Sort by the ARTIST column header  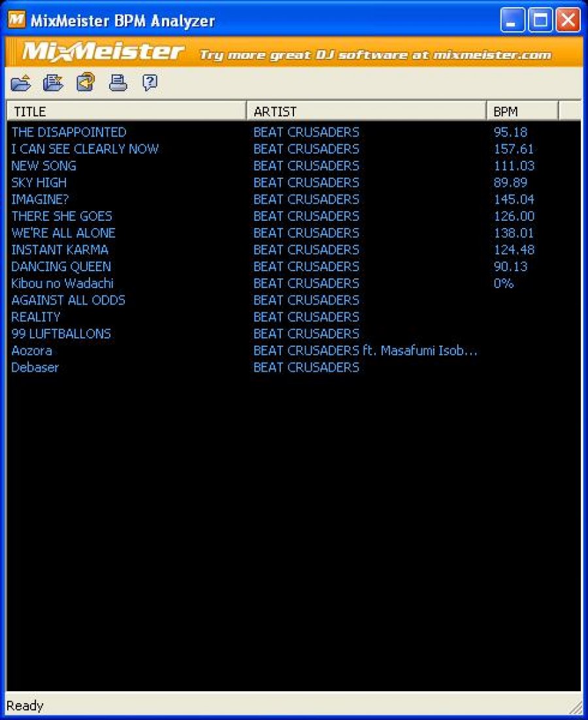367,111
